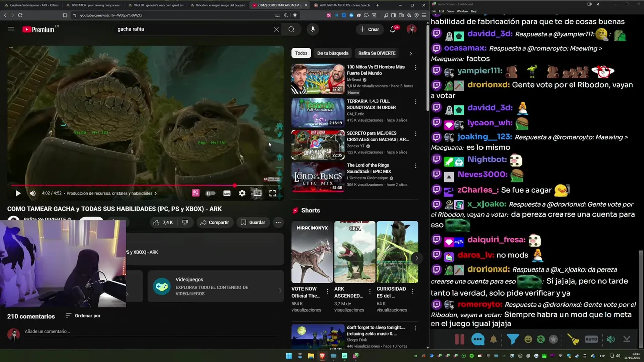644x362 pixels.
Task: Clear chat with the broom icon
Action: [573, 339]
